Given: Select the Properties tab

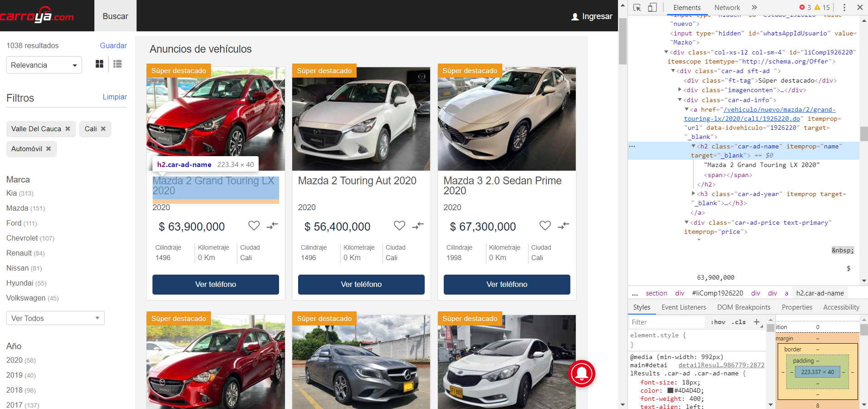Looking at the screenshot, I should pyautogui.click(x=797, y=307).
